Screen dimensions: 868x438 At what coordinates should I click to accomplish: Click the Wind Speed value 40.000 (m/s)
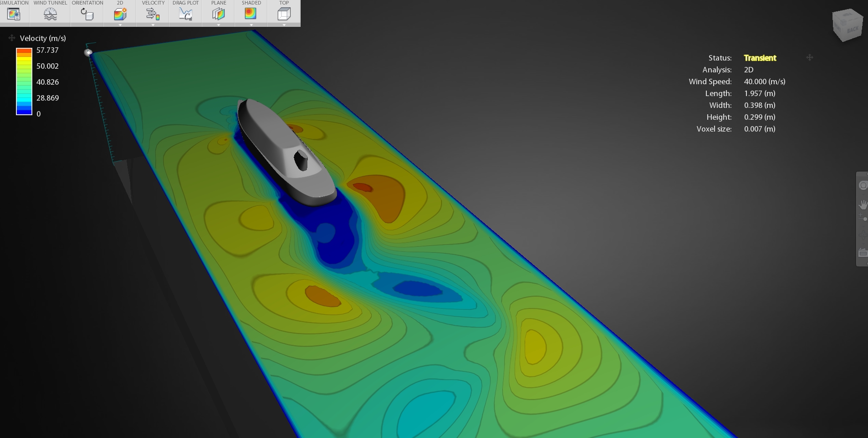(x=765, y=81)
